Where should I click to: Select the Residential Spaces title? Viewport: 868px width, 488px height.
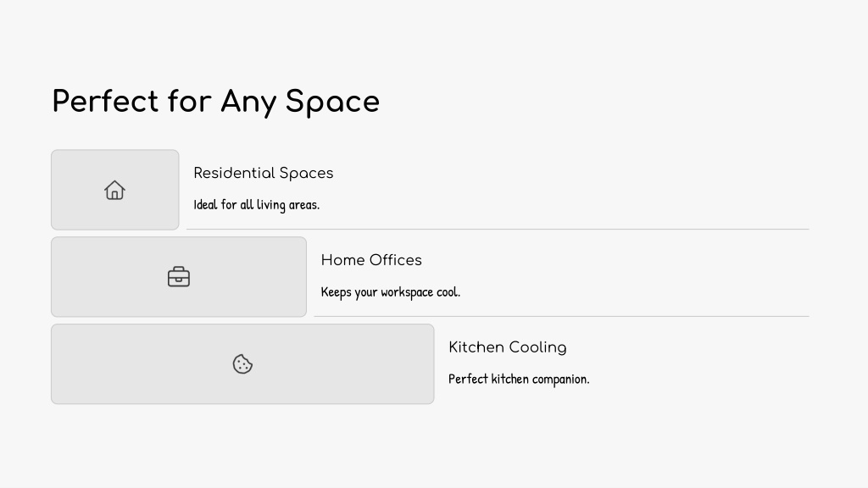pyautogui.click(x=264, y=173)
